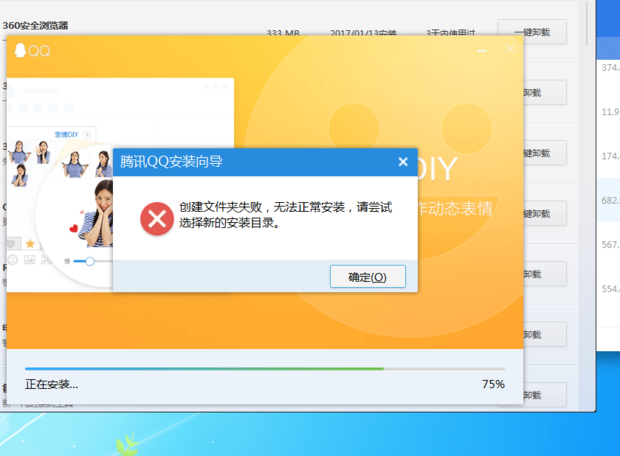
Task: Click the heart icon beside the star
Action: 11,243
